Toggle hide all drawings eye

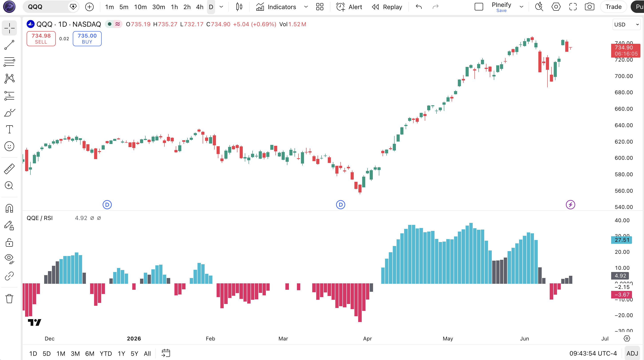coord(9,259)
